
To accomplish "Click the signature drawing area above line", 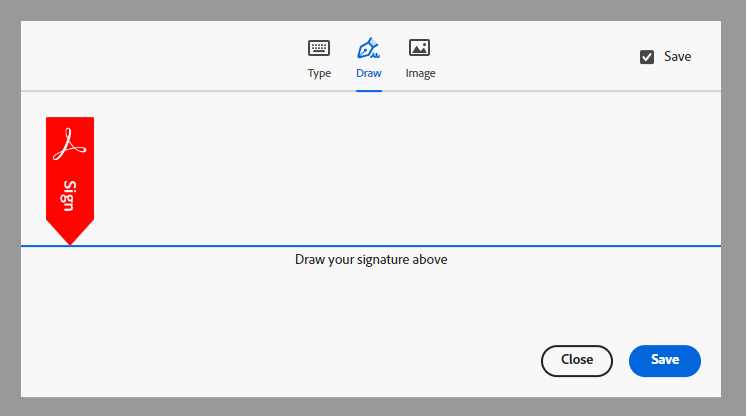I will click(371, 169).
